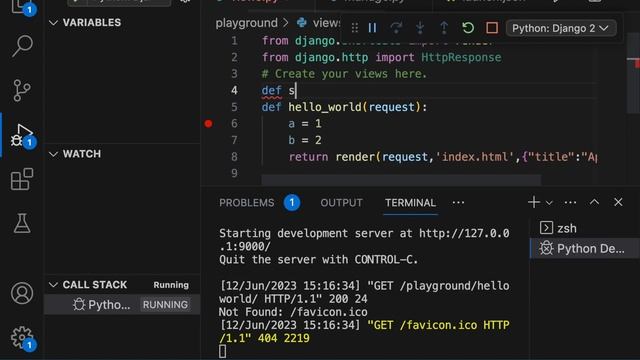Viewport: 640px width, 360px height.
Task: Collapse the CALL STACK section
Action: [x=53, y=285]
